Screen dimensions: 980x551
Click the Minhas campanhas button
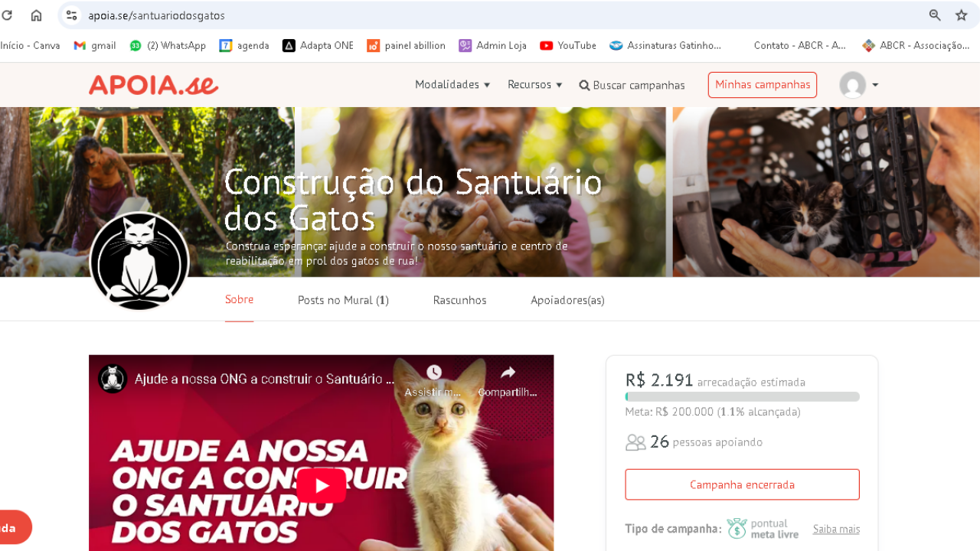pyautogui.click(x=763, y=85)
